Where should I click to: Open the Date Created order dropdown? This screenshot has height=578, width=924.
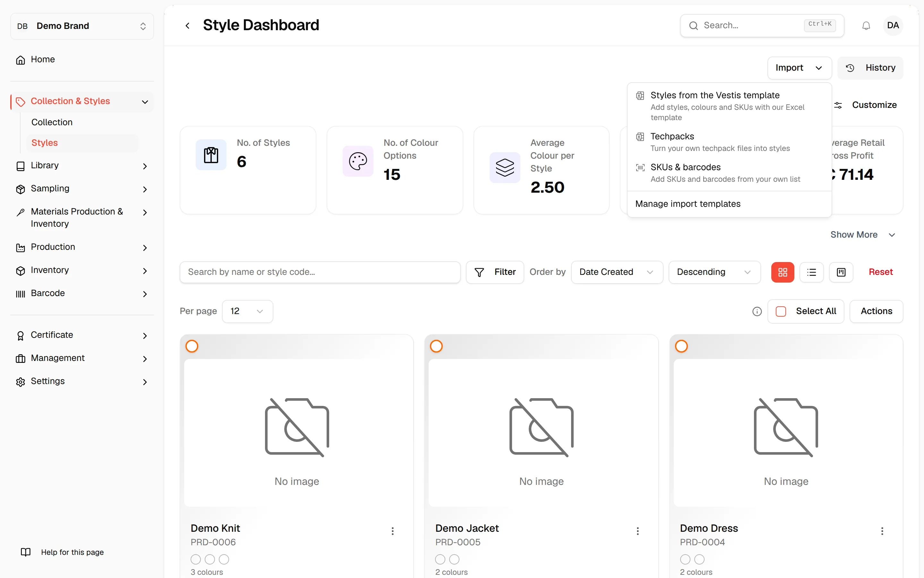[617, 272]
